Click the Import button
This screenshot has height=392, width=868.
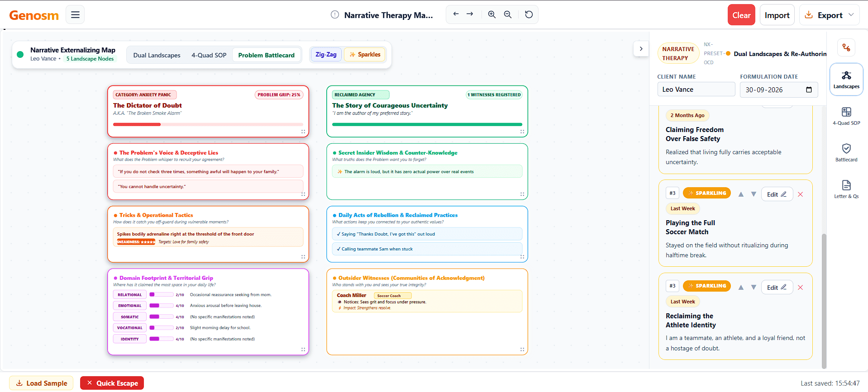(x=777, y=15)
